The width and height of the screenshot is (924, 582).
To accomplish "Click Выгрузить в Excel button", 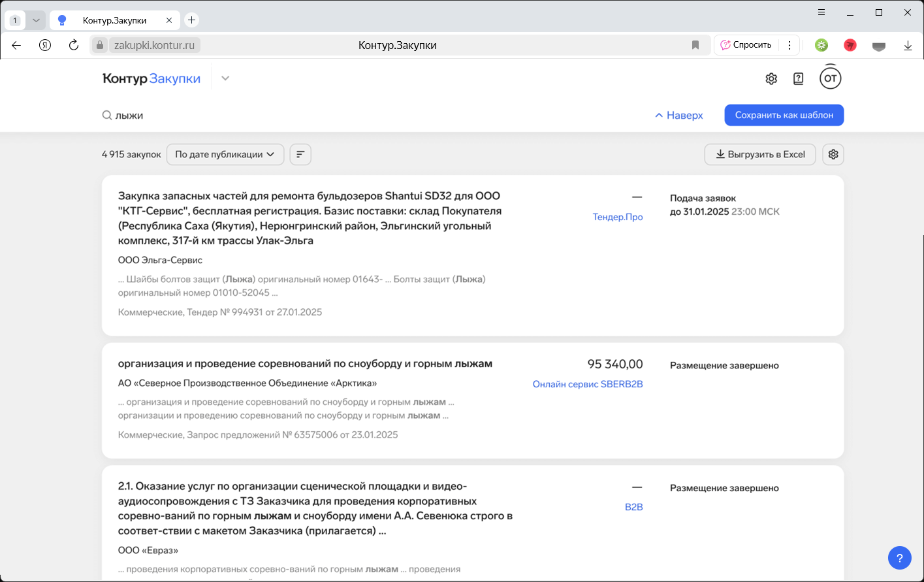I will pyautogui.click(x=760, y=154).
